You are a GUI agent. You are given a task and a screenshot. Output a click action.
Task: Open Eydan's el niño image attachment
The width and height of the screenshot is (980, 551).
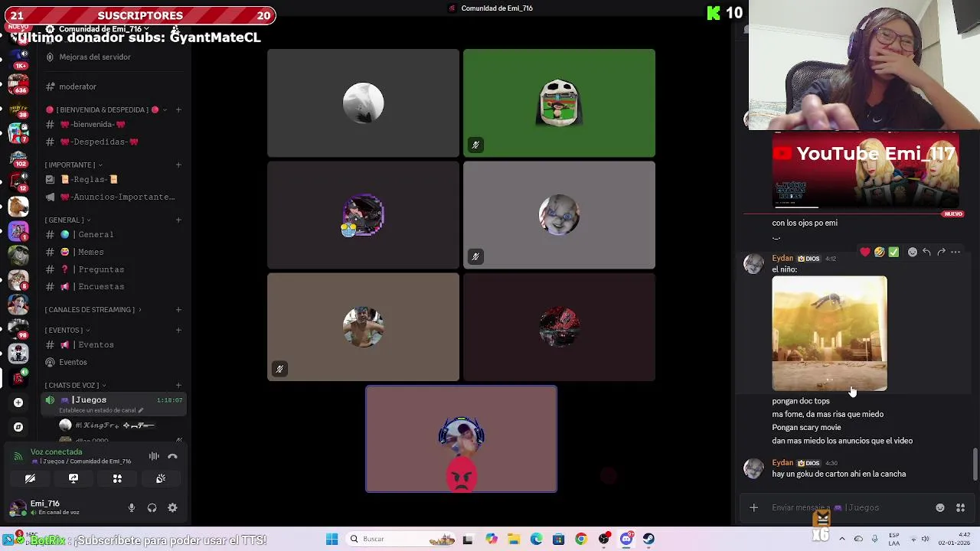(x=829, y=334)
